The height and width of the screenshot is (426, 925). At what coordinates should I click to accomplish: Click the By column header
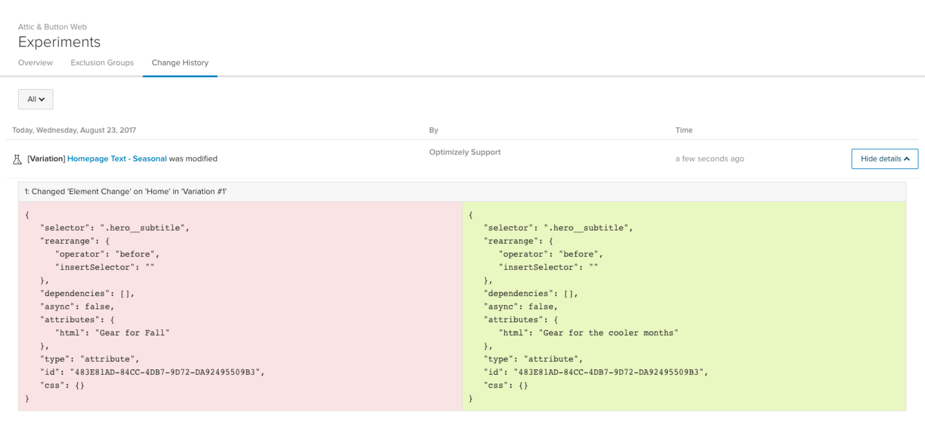(434, 130)
